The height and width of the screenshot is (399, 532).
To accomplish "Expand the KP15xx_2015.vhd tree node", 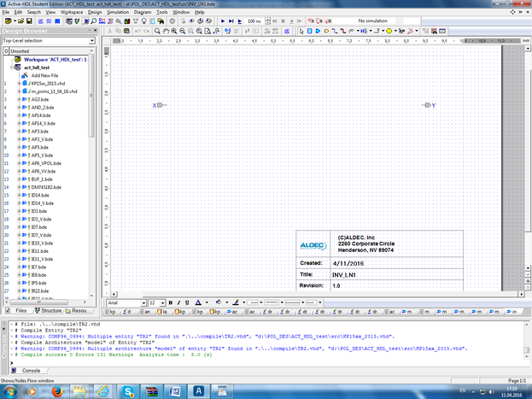I will 18,83.
